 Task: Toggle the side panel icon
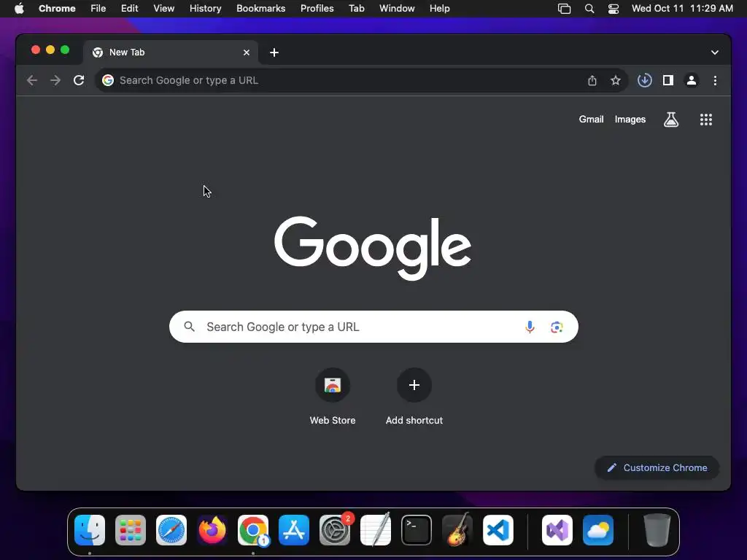(x=668, y=80)
